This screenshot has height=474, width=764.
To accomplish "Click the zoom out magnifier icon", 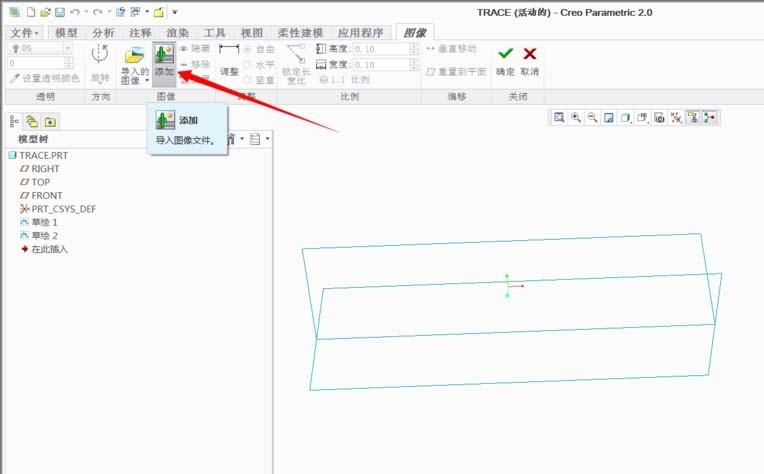I will point(592,118).
